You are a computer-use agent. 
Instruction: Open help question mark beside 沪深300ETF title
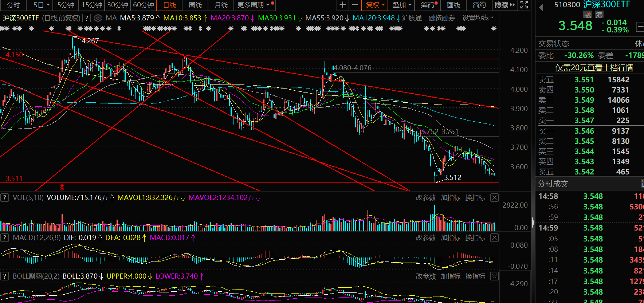(86, 18)
